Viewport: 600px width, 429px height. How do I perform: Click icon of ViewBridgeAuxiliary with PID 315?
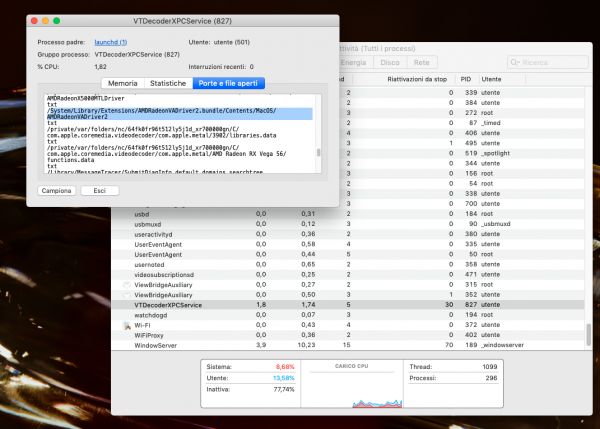click(x=126, y=284)
